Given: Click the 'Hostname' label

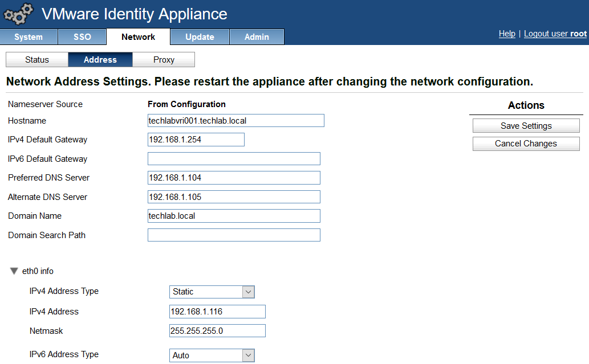Looking at the screenshot, I should click(27, 121).
